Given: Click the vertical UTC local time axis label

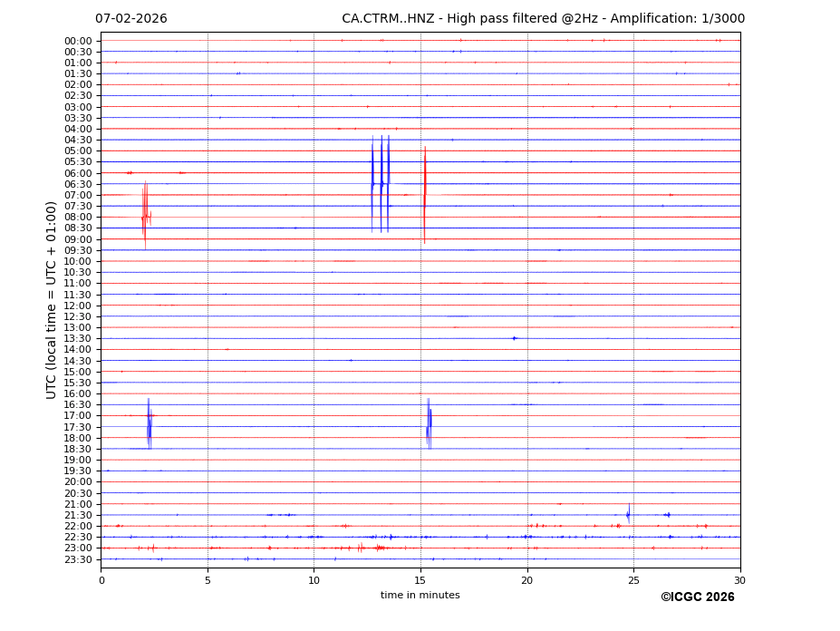Looking at the screenshot, I should 52,300.
